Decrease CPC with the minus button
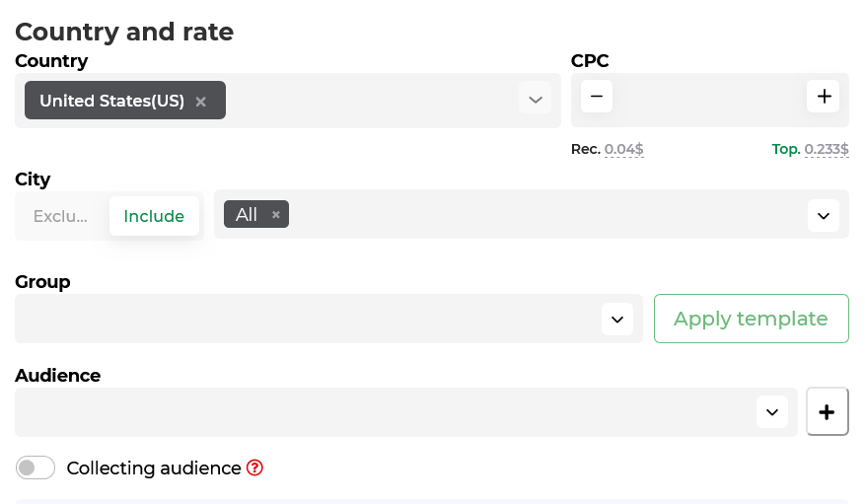This screenshot has height=504, width=865. tap(597, 97)
